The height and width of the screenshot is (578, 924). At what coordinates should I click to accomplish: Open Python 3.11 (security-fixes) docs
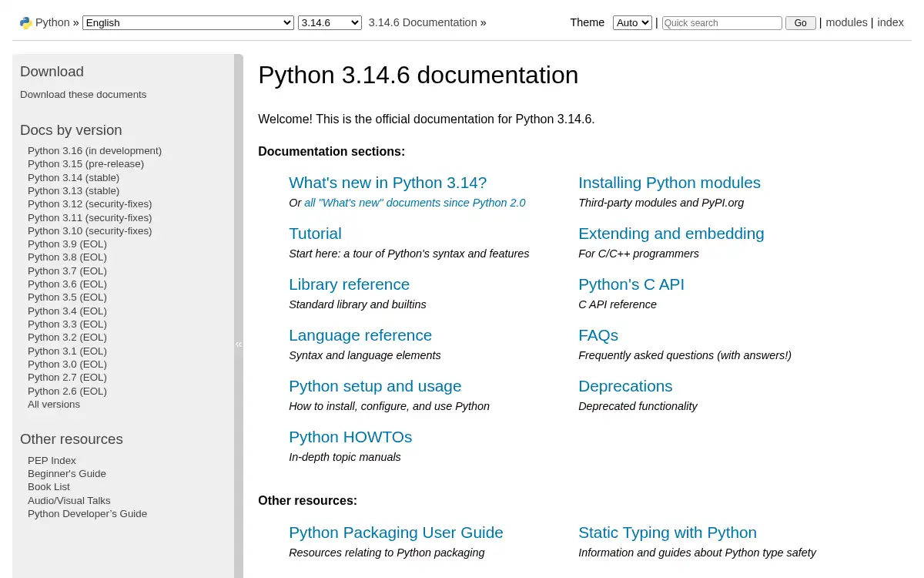click(89, 217)
